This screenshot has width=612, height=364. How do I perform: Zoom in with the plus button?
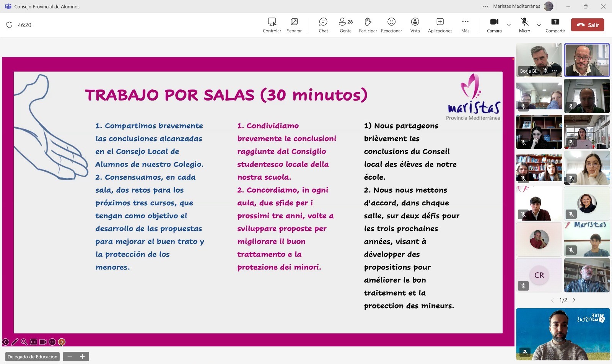point(82,357)
